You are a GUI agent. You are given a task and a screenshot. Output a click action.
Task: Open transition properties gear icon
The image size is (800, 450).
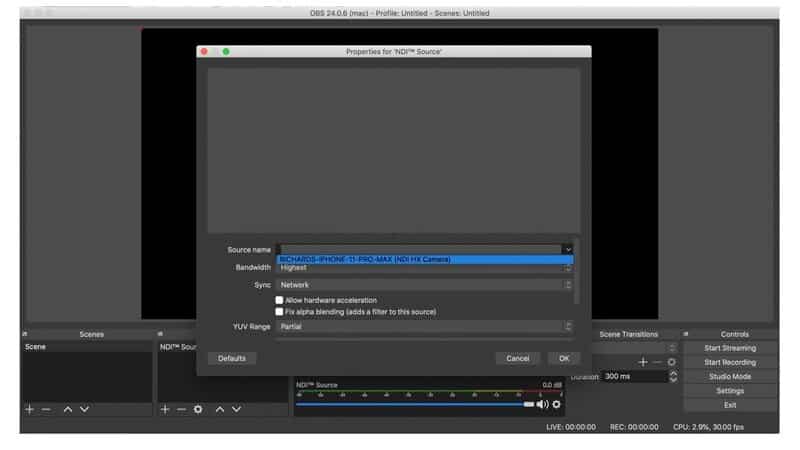click(x=672, y=362)
